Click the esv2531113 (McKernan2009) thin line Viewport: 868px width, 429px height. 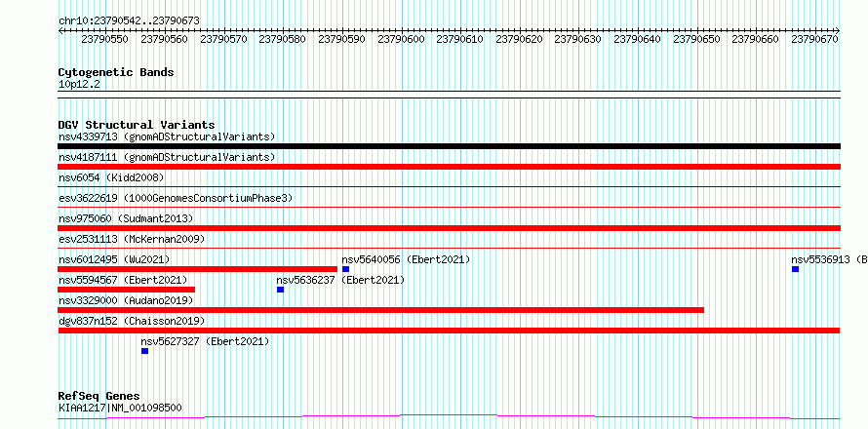click(449, 249)
